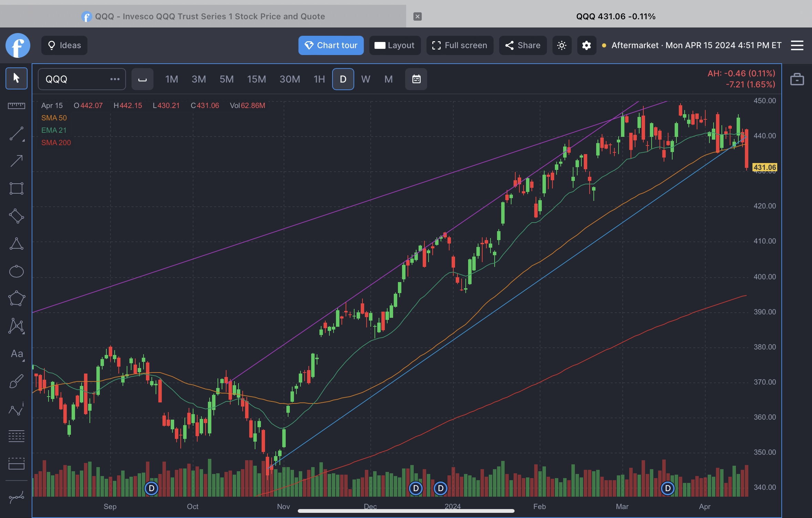
Task: Click the Vol 62.86M readout
Action: [x=247, y=106]
